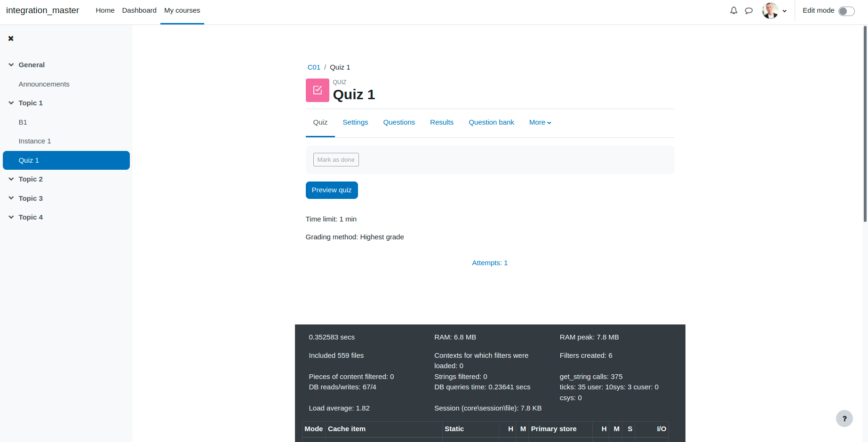Image resolution: width=868 pixels, height=442 pixels.
Task: Expand the Topic 4 section chevron
Action: point(11,217)
